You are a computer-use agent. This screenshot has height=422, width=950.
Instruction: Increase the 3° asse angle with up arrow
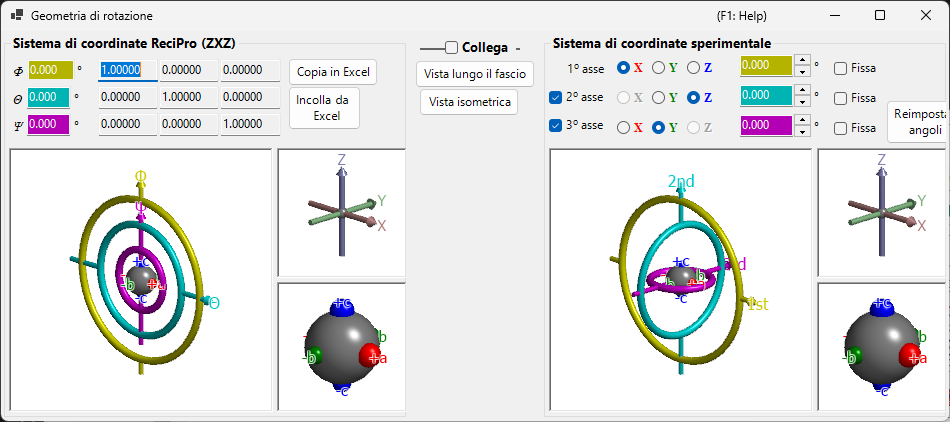tap(802, 120)
